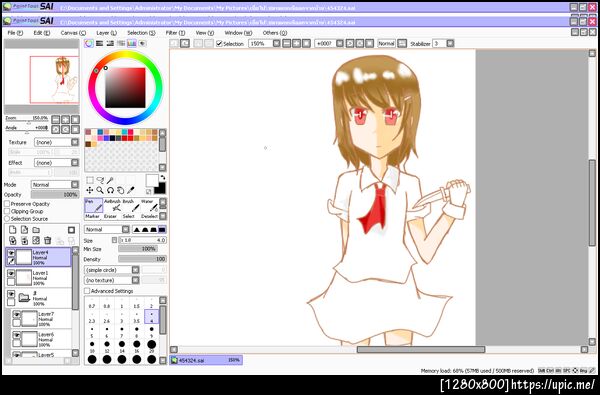Viewport: 600px width, 395px height.
Task: Click the clear layer icon
Action: coord(36,240)
